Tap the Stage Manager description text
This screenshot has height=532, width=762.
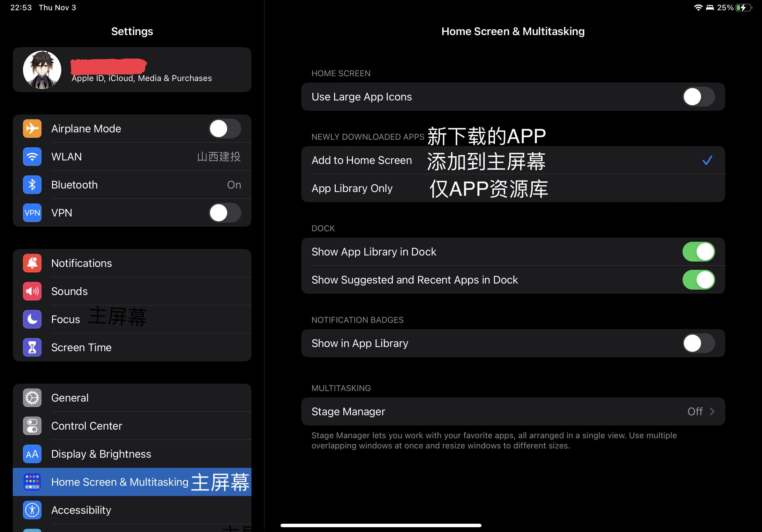(x=494, y=440)
